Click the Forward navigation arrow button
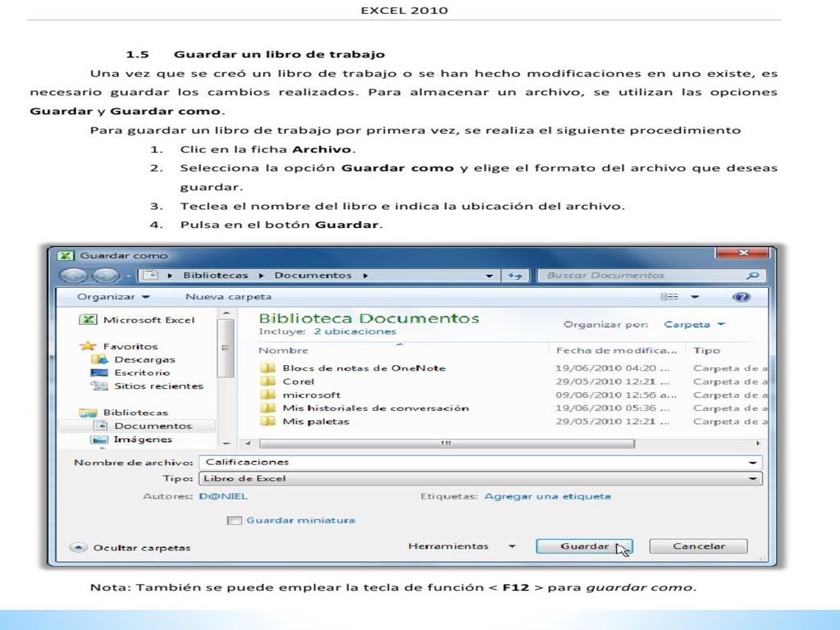The height and width of the screenshot is (630, 840). [x=106, y=276]
